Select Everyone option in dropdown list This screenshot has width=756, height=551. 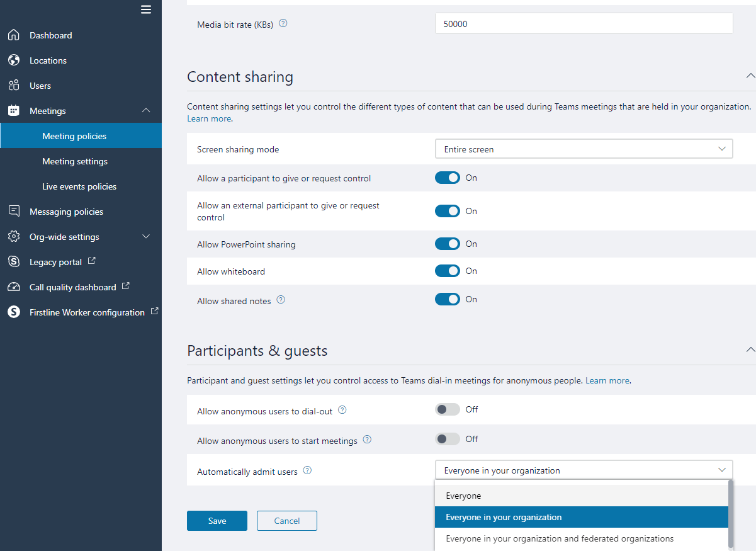tap(582, 496)
